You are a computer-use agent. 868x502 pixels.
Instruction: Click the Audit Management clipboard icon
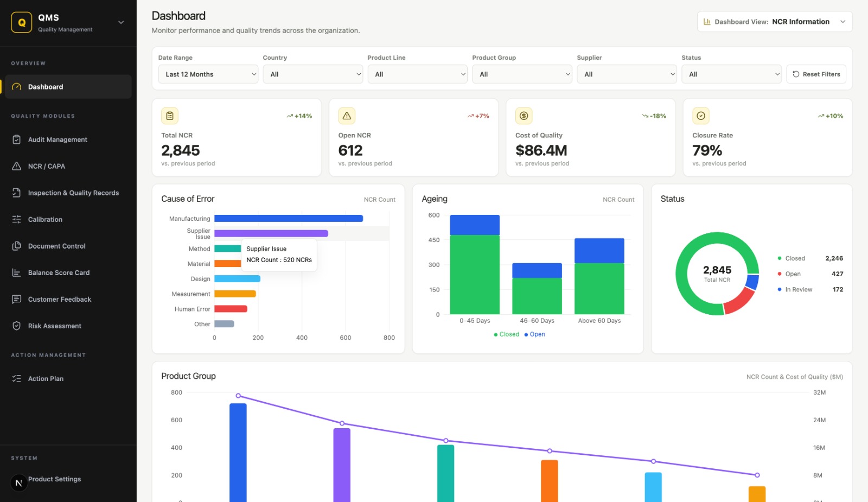17,139
